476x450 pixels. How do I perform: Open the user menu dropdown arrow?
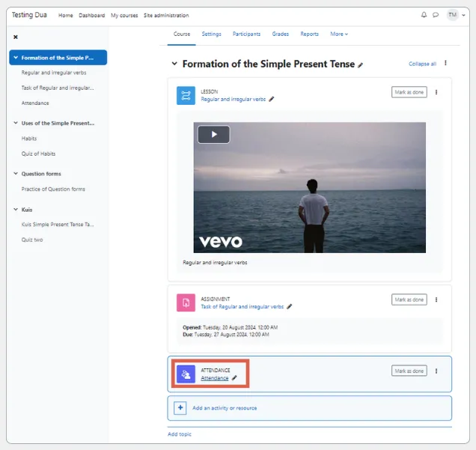[x=463, y=15]
